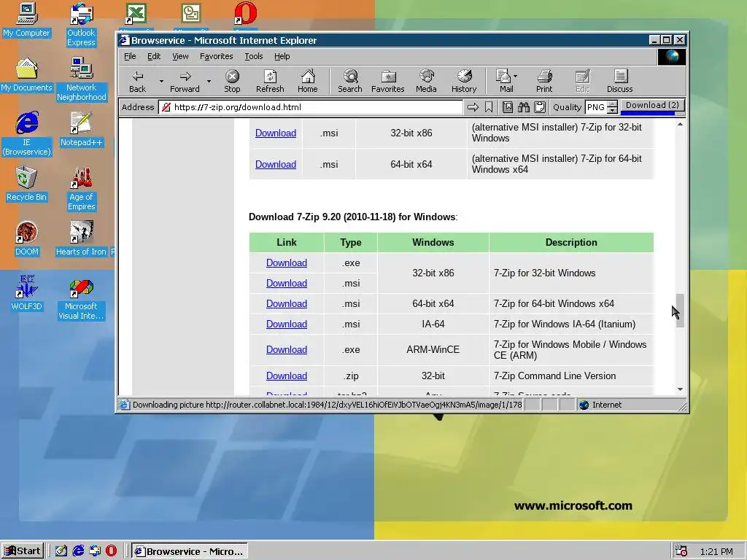Image resolution: width=747 pixels, height=560 pixels.
Task: Select the Age of Empires desktop icon
Action: tap(81, 189)
